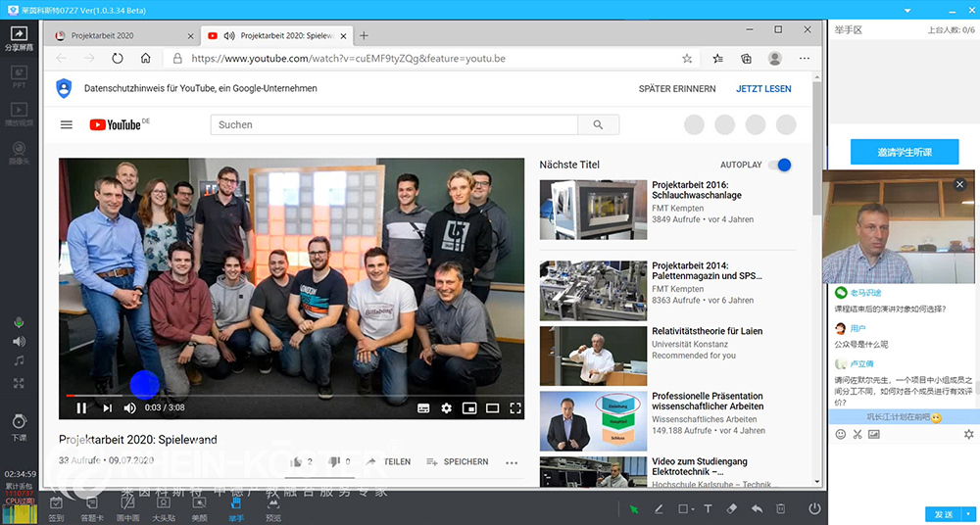The image size is (980, 525).
Task: Open chat settings gear icon
Action: tap(969, 434)
